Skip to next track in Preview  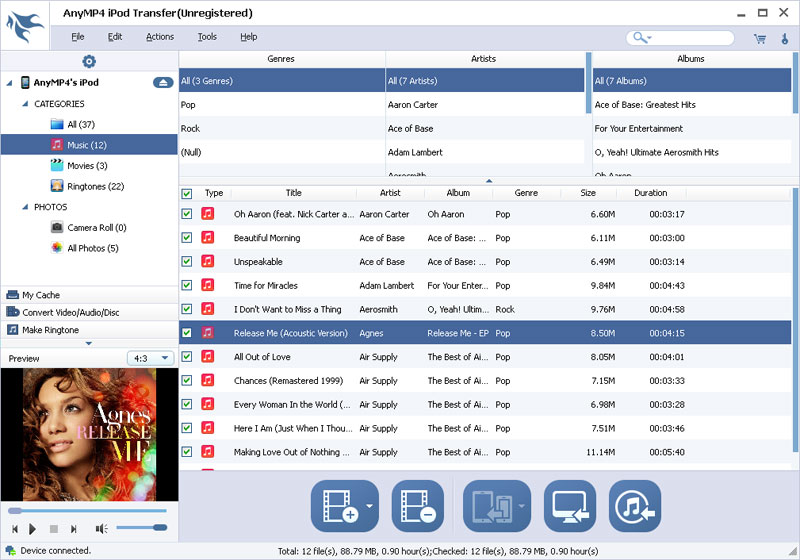73,529
